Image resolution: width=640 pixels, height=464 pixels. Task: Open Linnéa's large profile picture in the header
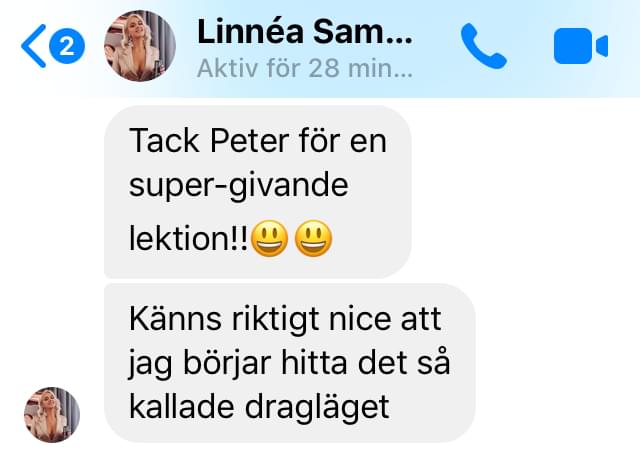140,46
